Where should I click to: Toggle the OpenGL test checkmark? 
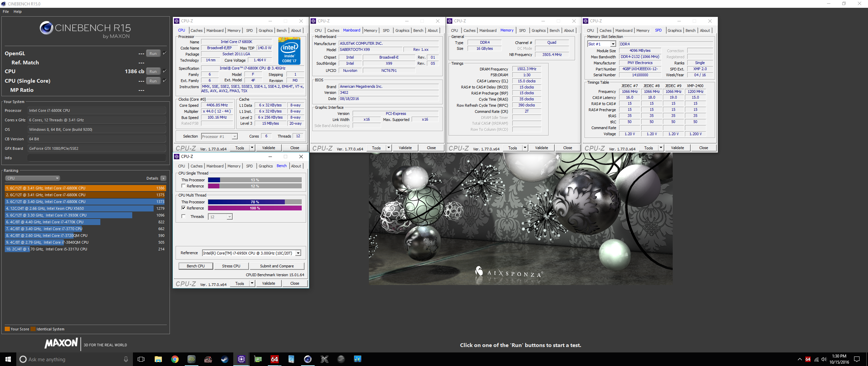[164, 53]
